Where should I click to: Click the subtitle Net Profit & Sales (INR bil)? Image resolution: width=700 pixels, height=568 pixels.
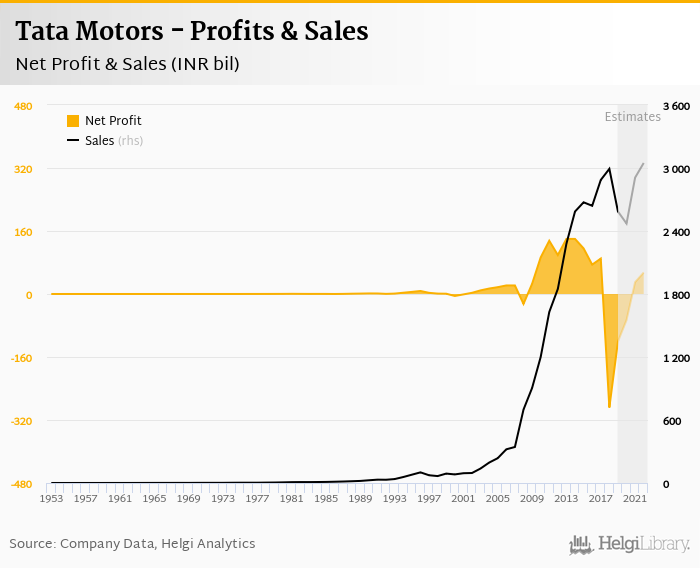click(x=127, y=64)
